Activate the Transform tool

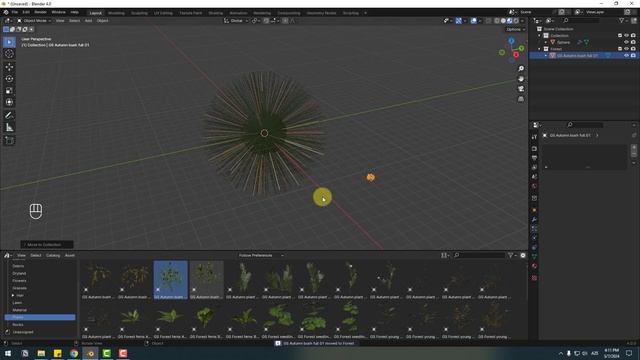(x=9, y=102)
